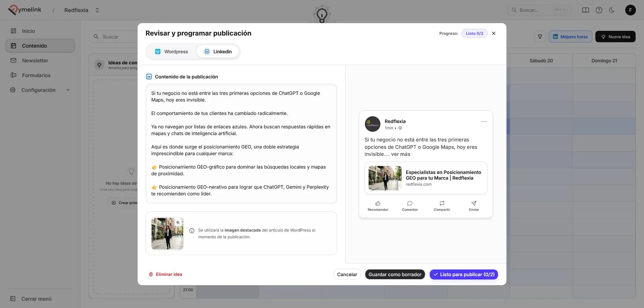The height and width of the screenshot is (308, 644).
Task: Click the Redflexia avatar in preview
Action: point(372,124)
